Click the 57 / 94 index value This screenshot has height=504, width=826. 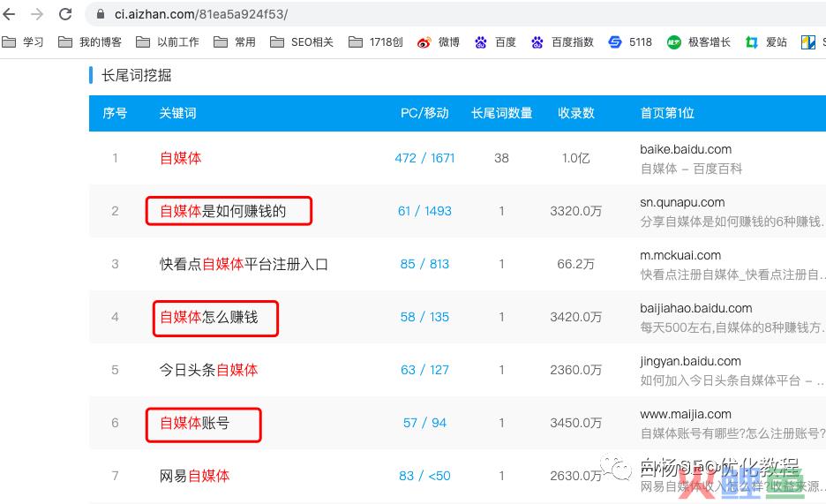click(424, 423)
